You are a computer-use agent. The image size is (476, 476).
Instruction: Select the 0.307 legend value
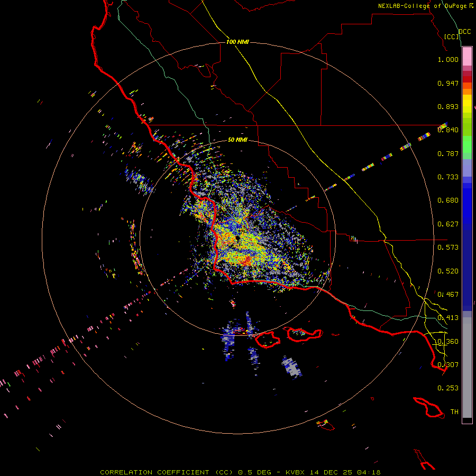pyautogui.click(x=448, y=365)
